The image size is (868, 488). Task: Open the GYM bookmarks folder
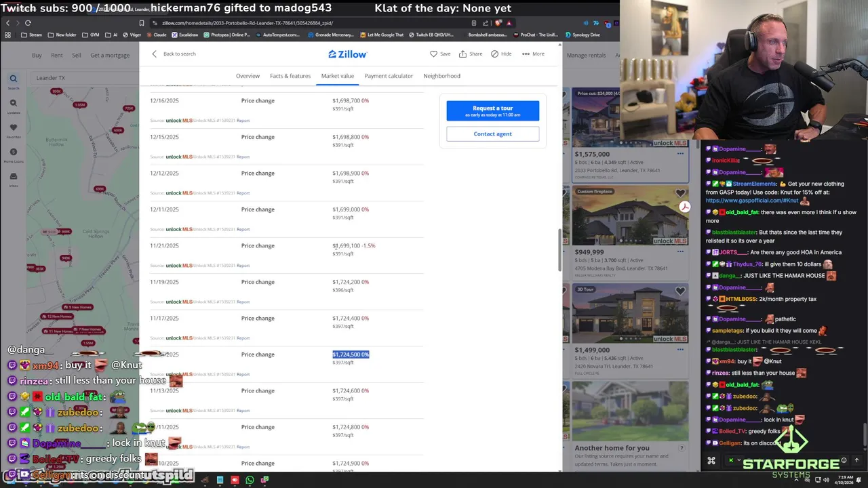pyautogui.click(x=92, y=35)
